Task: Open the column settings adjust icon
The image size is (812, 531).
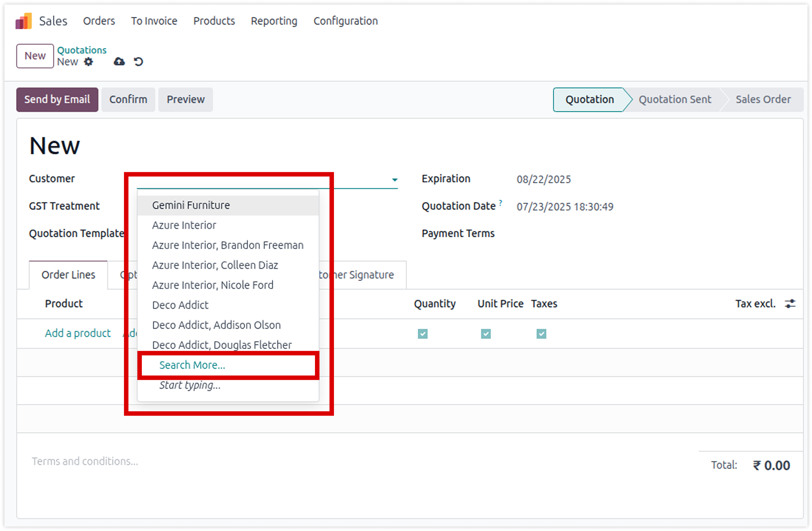Action: pyautogui.click(x=790, y=304)
